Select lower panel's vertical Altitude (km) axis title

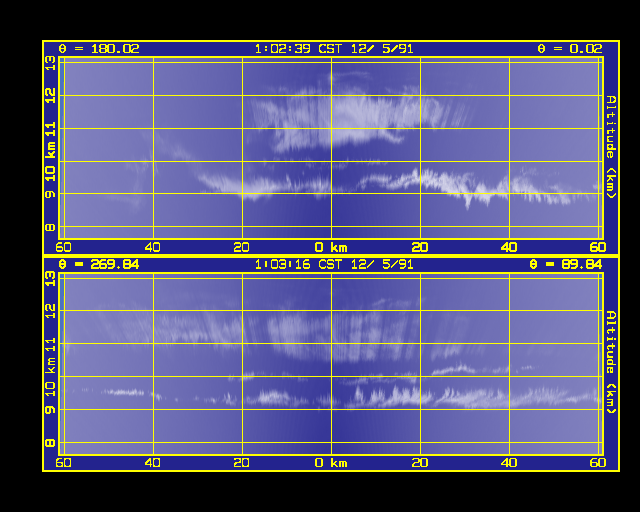click(611, 362)
